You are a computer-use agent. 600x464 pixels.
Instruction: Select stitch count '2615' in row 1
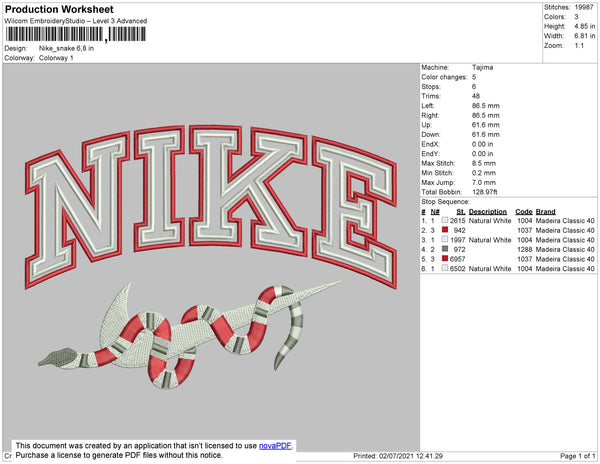click(457, 221)
